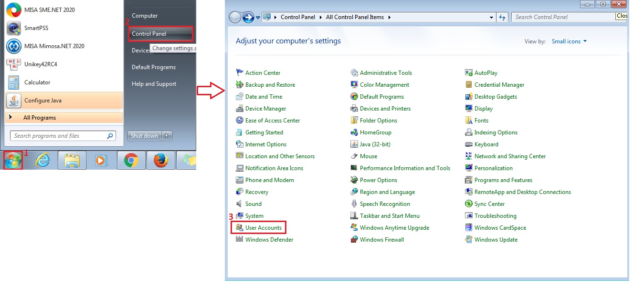Image resolution: width=644 pixels, height=285 pixels.
Task: Expand the All Programs list
Action: 64,118
